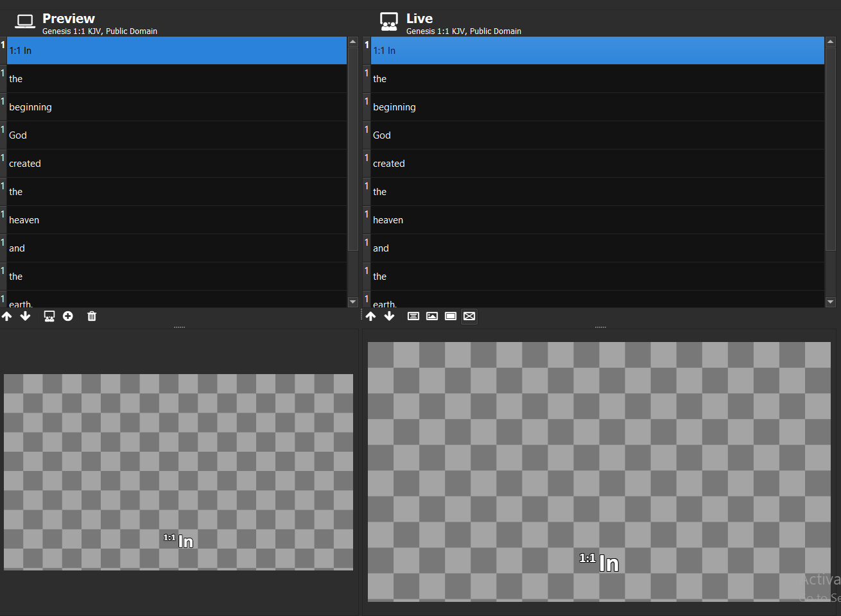Select 'the' above 'beginning' in Preview list
Screen dimensions: 841x616
[177, 79]
